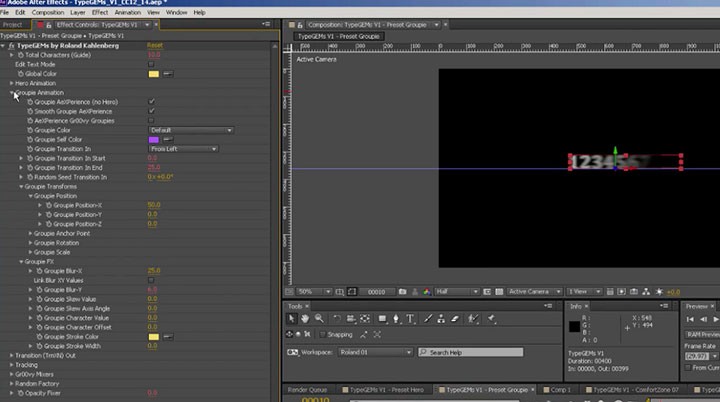Expand the Groupie Anchor Point group

tap(31, 233)
